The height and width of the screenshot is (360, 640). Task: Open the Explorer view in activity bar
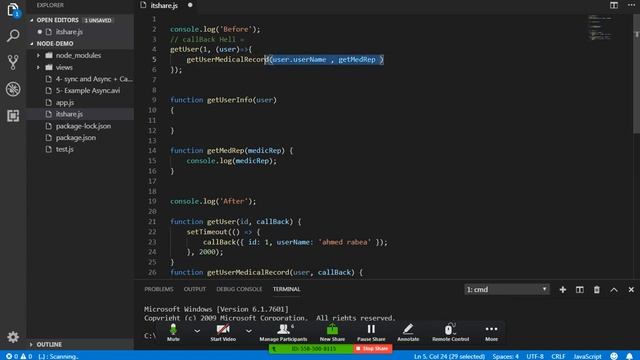coord(13,10)
